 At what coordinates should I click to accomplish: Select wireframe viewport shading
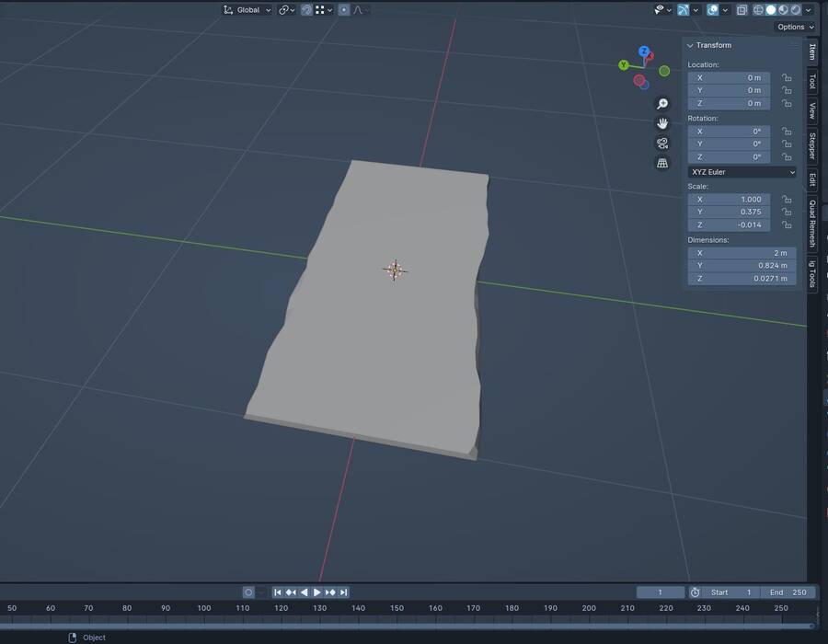click(758, 10)
